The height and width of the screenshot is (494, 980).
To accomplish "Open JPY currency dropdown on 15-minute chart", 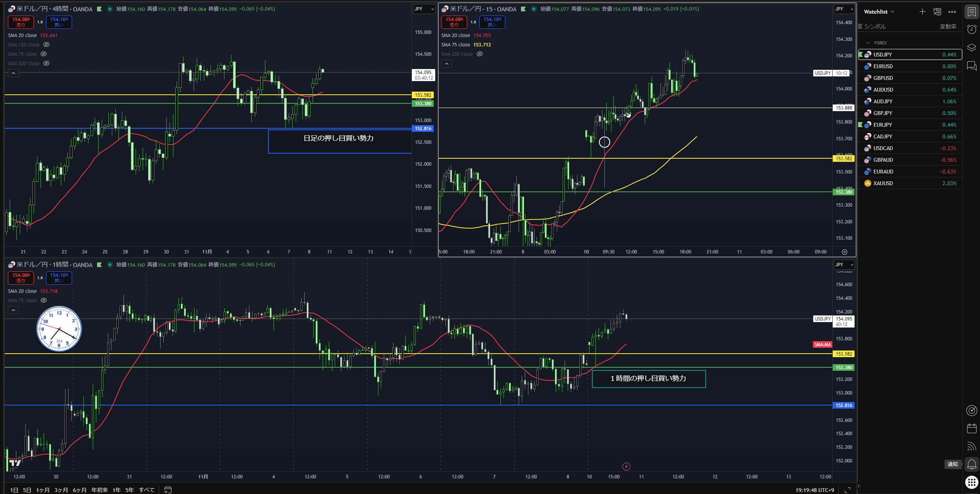I will pyautogui.click(x=844, y=9).
